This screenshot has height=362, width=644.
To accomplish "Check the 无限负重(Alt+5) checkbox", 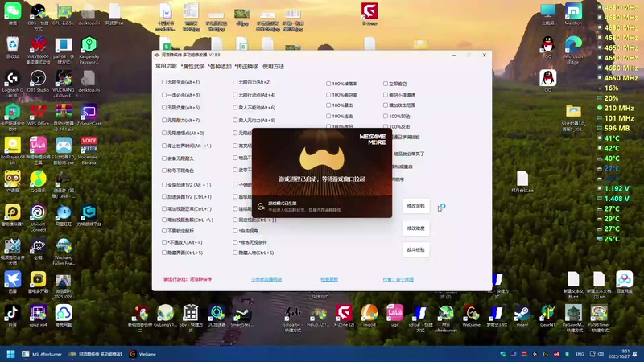I will point(164,108).
